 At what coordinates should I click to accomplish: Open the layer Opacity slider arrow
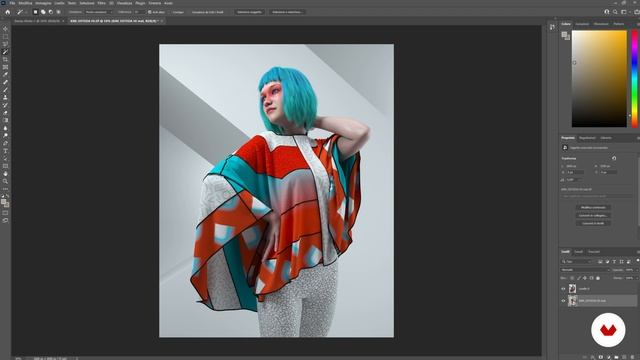(637, 270)
